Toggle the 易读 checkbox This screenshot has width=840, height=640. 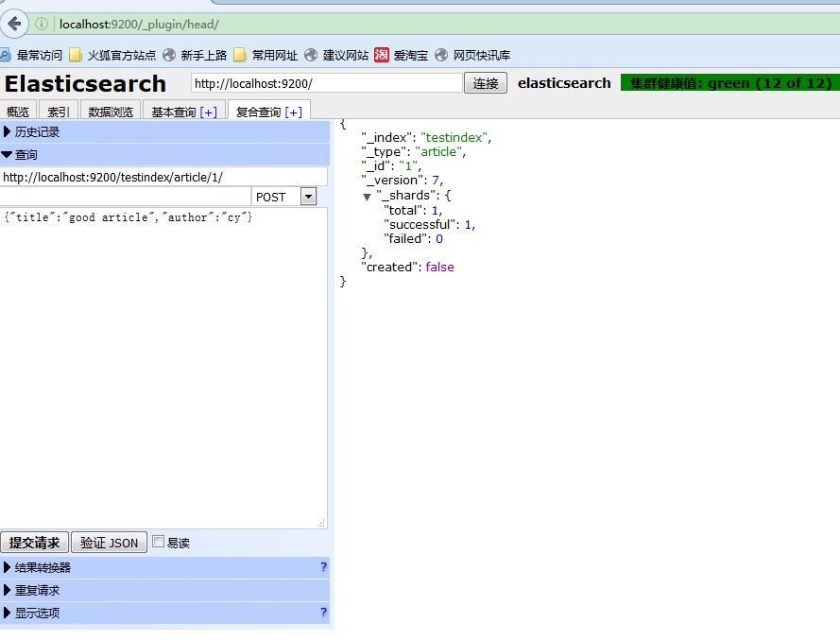click(158, 542)
